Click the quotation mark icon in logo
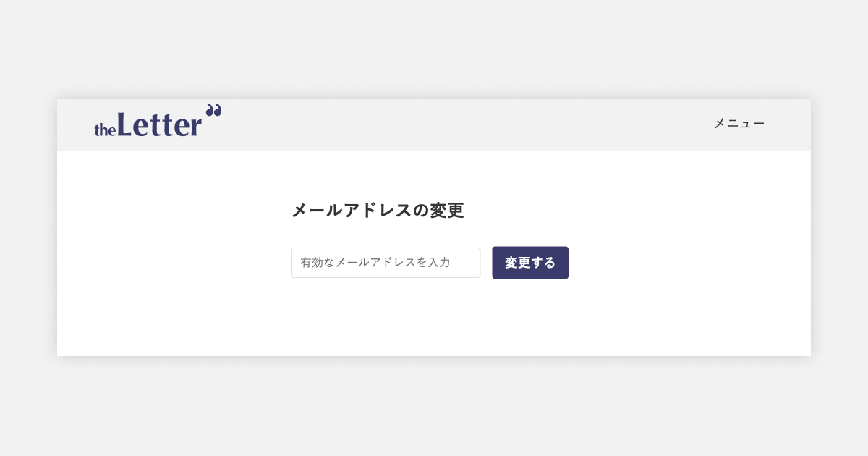This screenshot has width=868, height=456. click(x=213, y=110)
